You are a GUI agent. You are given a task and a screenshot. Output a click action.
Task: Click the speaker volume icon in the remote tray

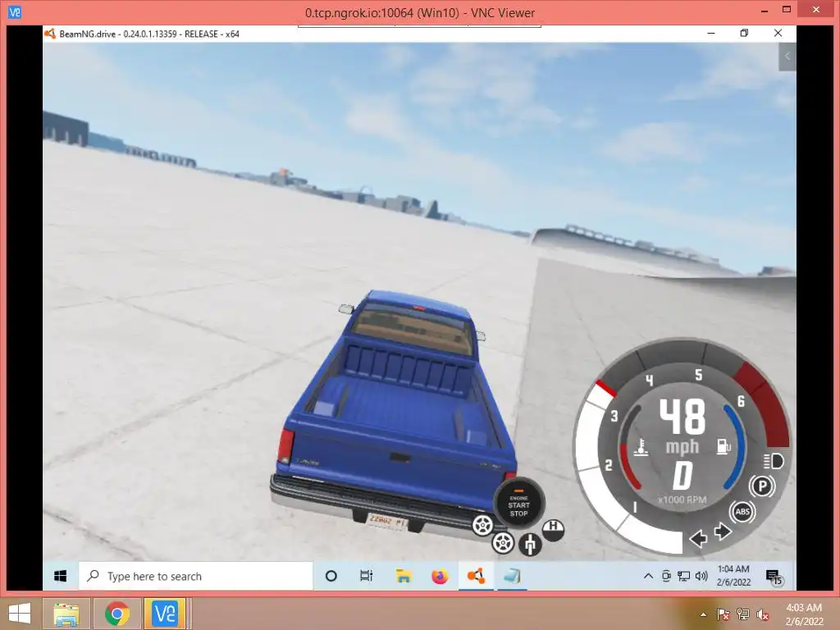701,576
